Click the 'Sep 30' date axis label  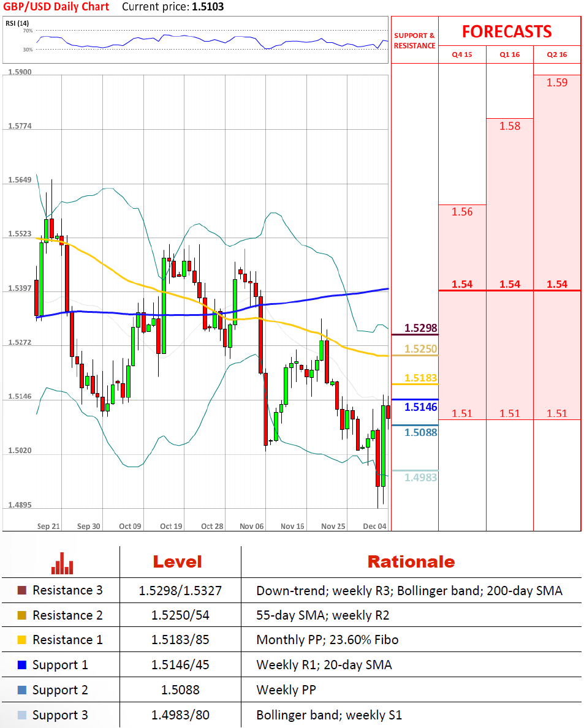click(89, 526)
